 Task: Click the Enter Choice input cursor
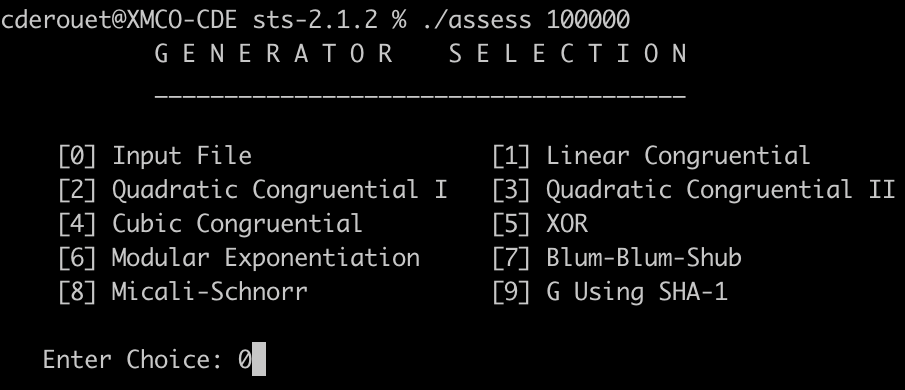tap(259, 359)
